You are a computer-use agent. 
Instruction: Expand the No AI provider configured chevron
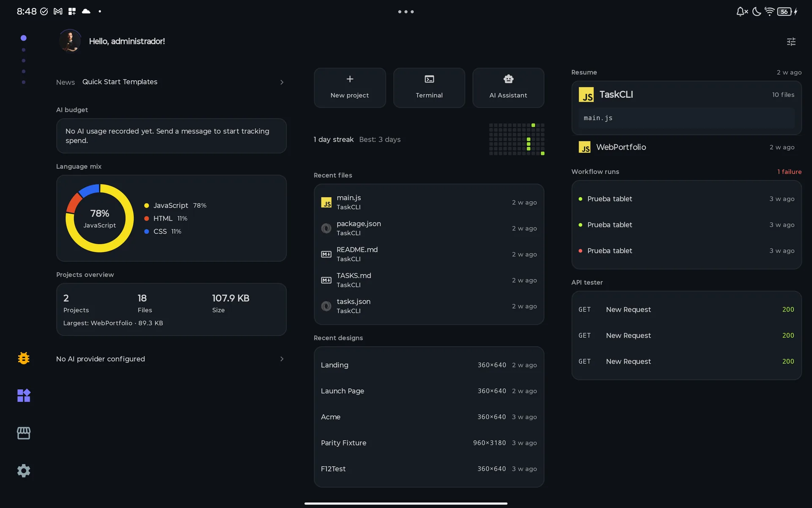(x=282, y=359)
